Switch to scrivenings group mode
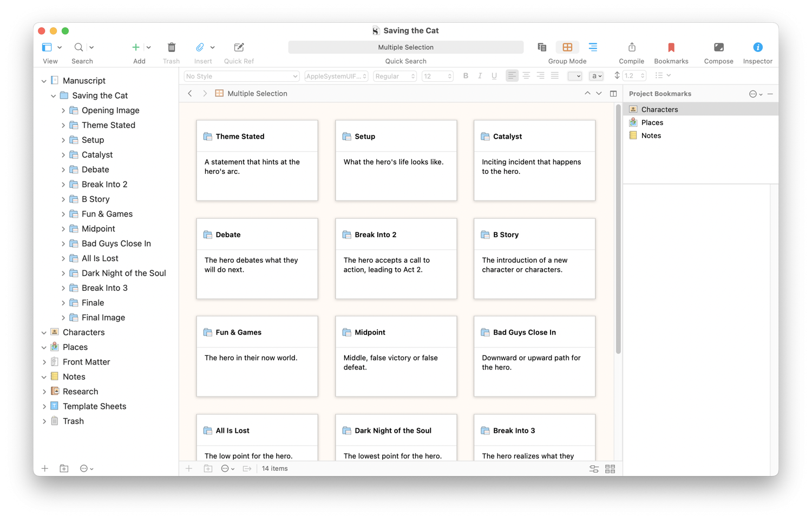The image size is (812, 520). point(542,48)
